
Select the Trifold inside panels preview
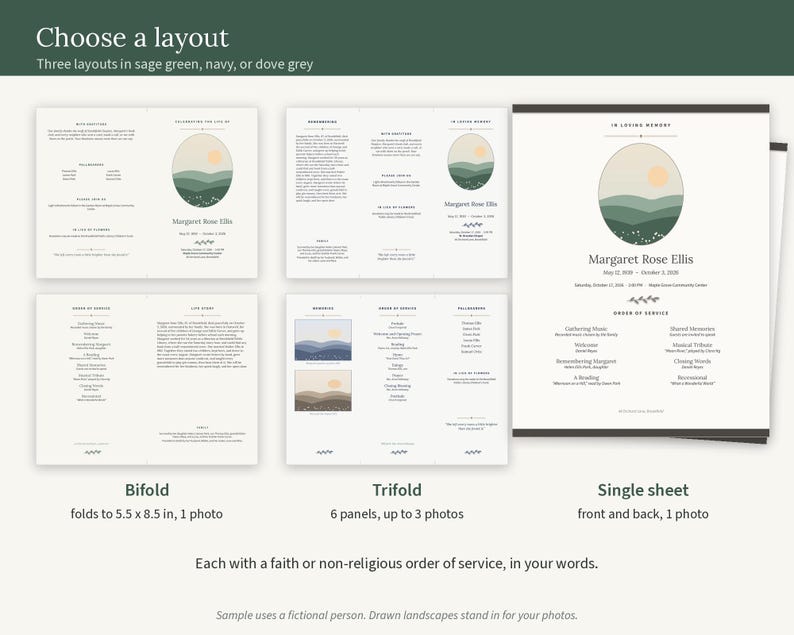pos(397,379)
